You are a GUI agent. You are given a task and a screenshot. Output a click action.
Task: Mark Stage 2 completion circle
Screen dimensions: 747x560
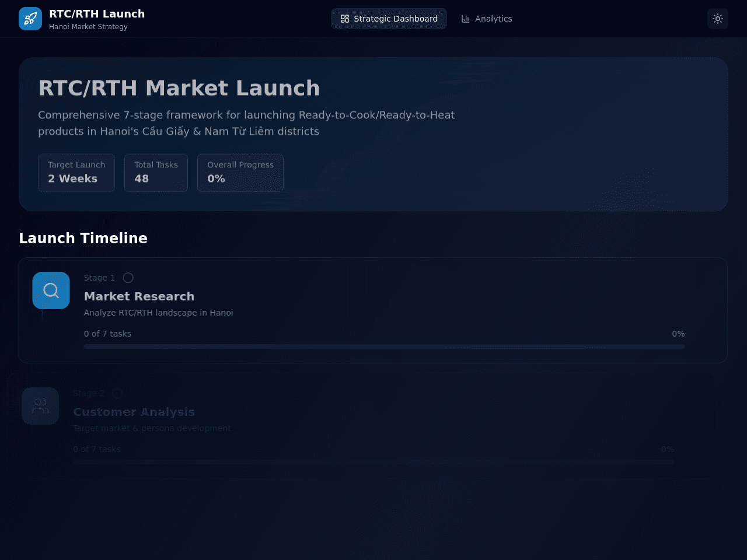(x=117, y=393)
